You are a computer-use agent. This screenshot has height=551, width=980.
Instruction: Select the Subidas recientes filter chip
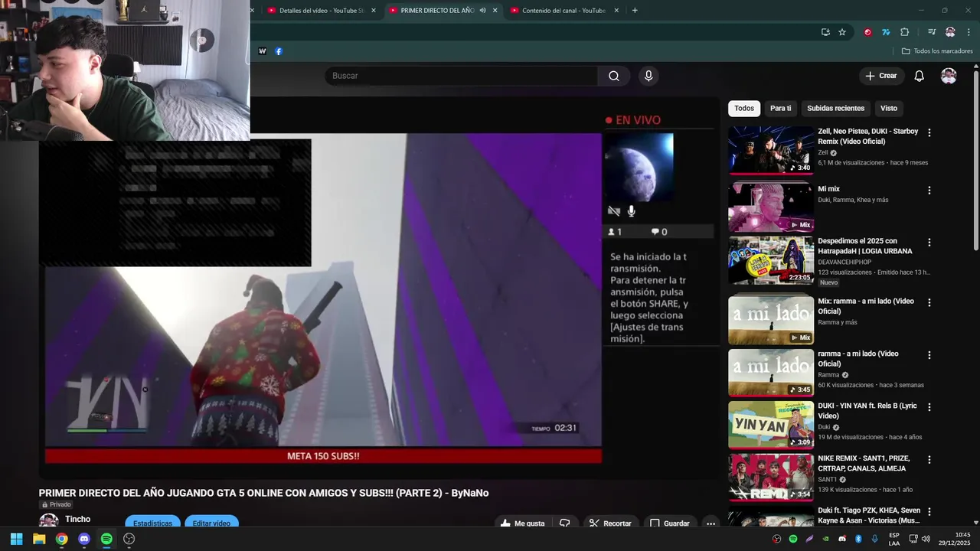[835, 108]
